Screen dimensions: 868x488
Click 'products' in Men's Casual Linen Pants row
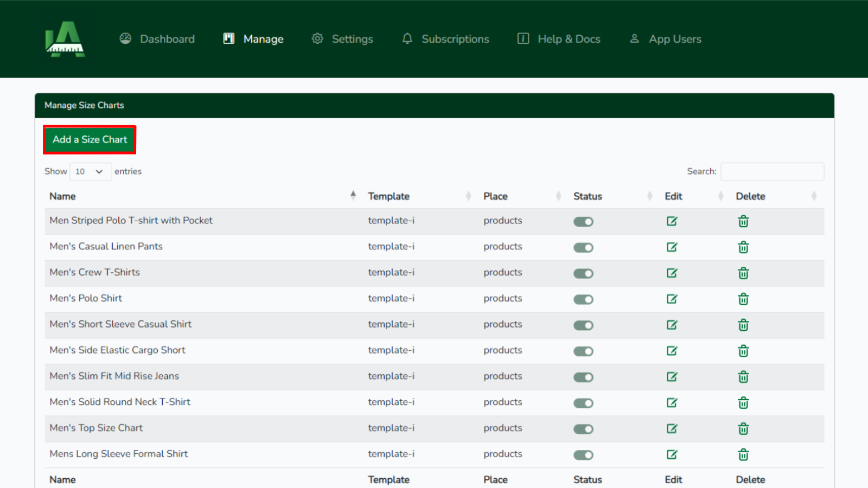coord(503,246)
